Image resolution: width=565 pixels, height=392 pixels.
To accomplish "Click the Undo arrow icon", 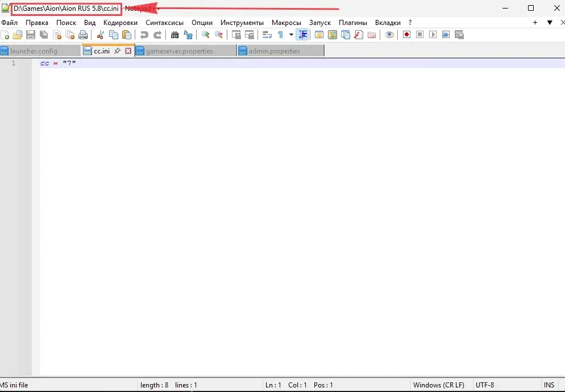I will (x=144, y=35).
